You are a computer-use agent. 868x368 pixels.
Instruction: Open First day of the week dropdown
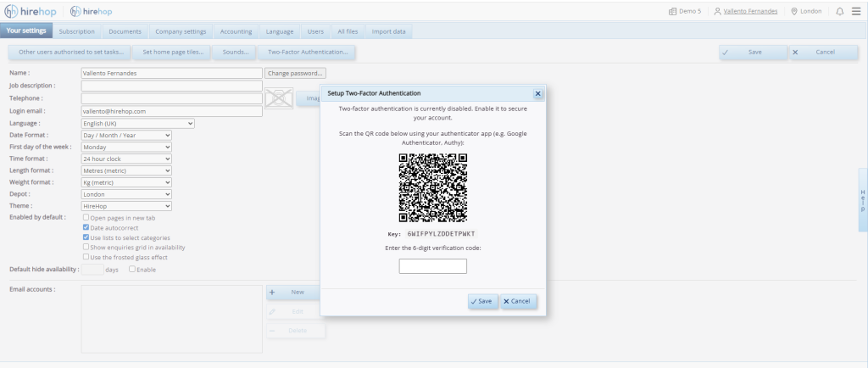126,148
